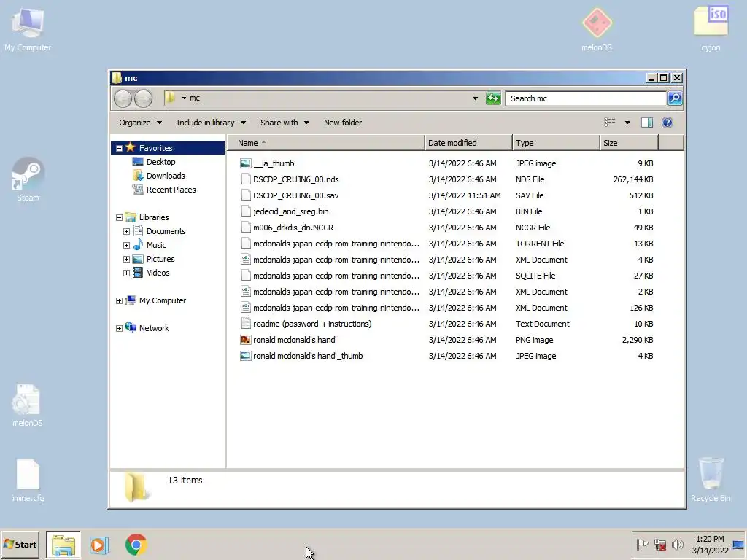Select Downloads under Favorites
This screenshot has width=747, height=560.
pyautogui.click(x=166, y=176)
